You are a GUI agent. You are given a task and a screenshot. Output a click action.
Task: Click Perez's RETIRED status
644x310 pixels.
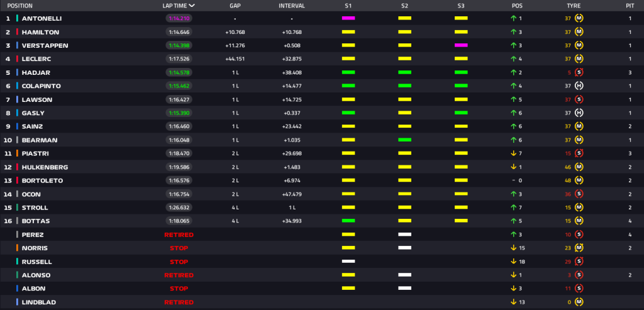pyautogui.click(x=179, y=235)
